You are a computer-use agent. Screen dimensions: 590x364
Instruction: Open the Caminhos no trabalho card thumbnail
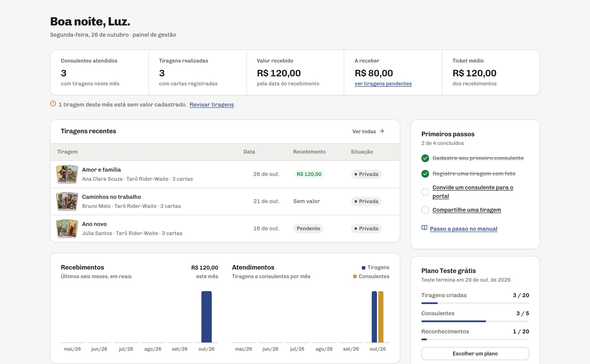(x=67, y=201)
